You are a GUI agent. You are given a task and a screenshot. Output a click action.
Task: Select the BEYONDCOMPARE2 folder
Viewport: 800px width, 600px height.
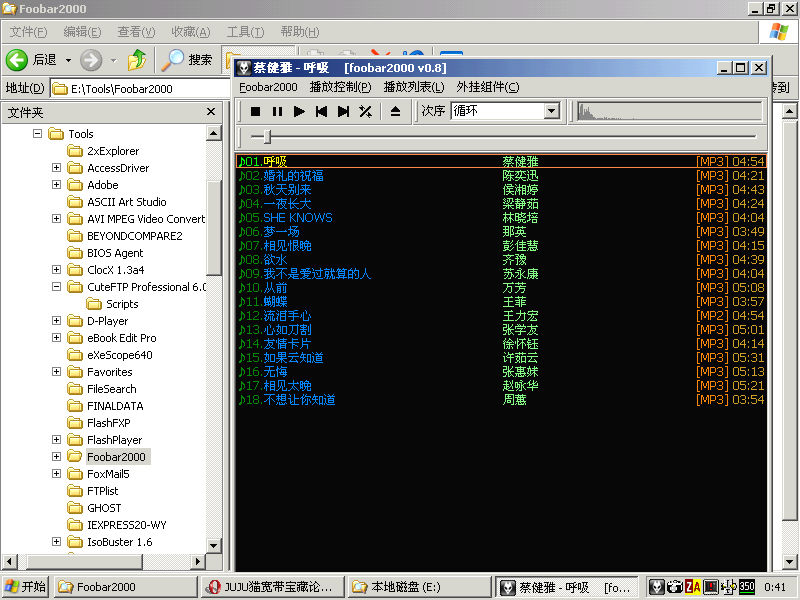(135, 236)
